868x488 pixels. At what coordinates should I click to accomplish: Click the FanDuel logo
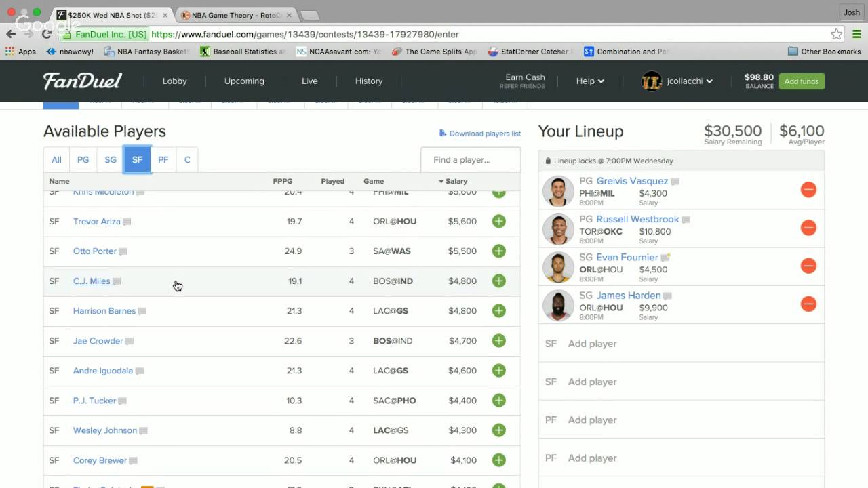83,81
